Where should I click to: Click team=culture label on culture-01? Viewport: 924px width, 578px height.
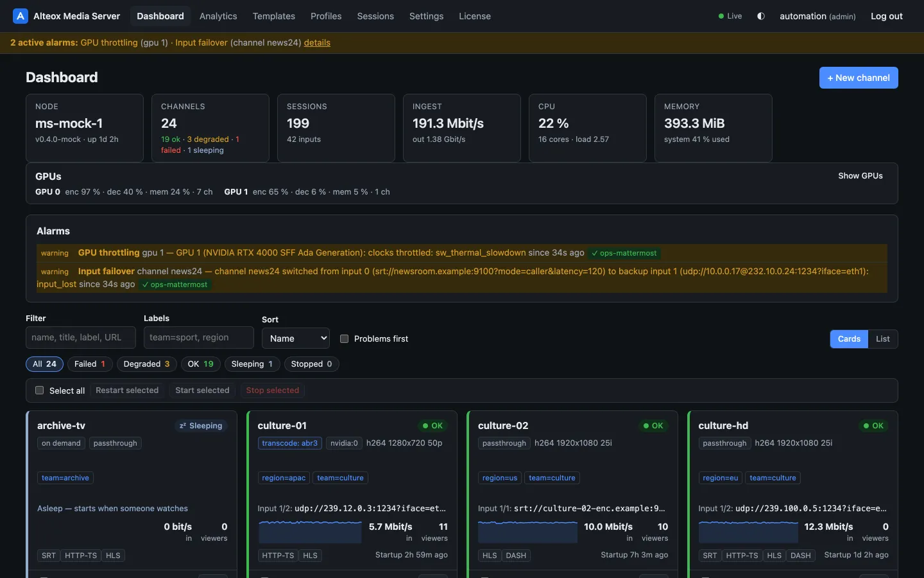[x=340, y=478]
